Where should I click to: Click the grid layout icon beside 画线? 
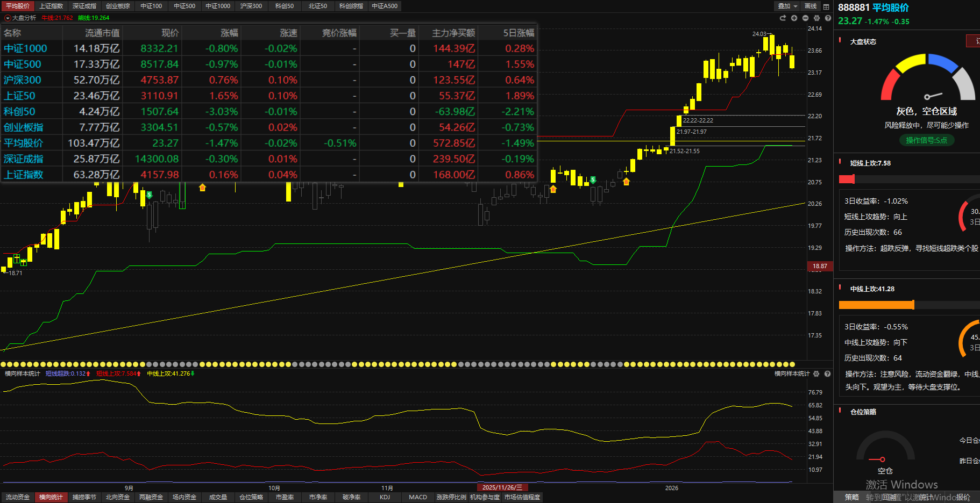826,6
